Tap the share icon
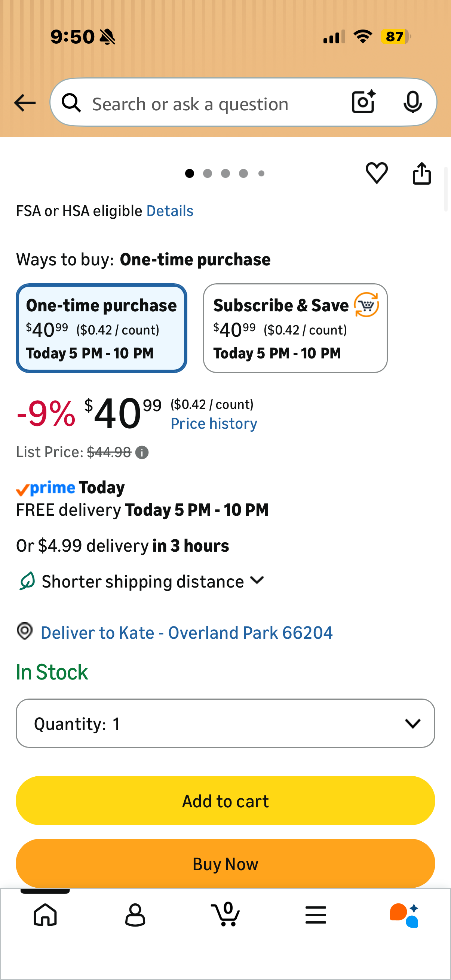The width and height of the screenshot is (451, 980). pos(422,173)
